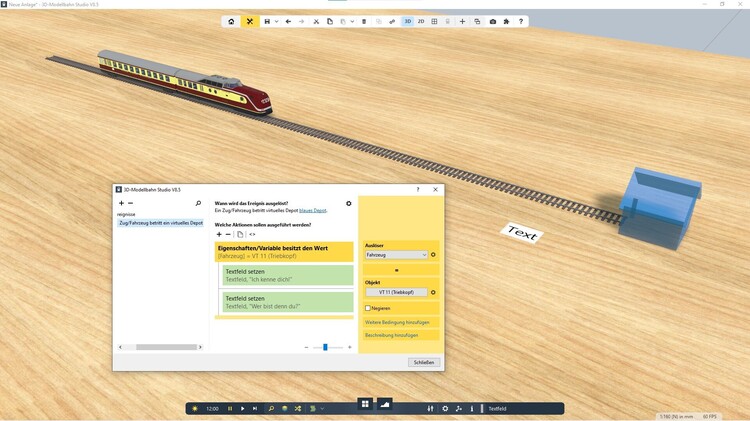
Task: Pause the simulation in bottom bar
Action: click(230, 408)
